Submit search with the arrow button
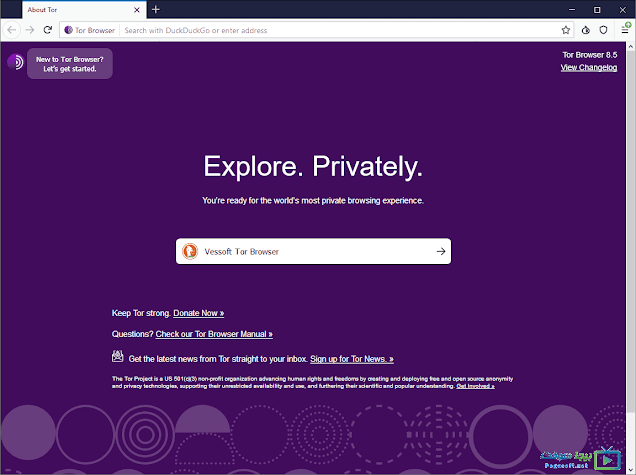636x475 pixels. 441,251
